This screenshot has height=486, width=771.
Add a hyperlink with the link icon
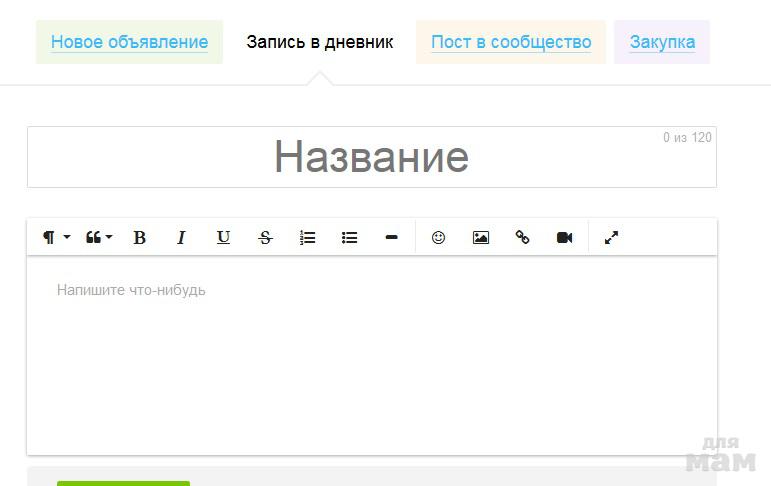(x=522, y=238)
